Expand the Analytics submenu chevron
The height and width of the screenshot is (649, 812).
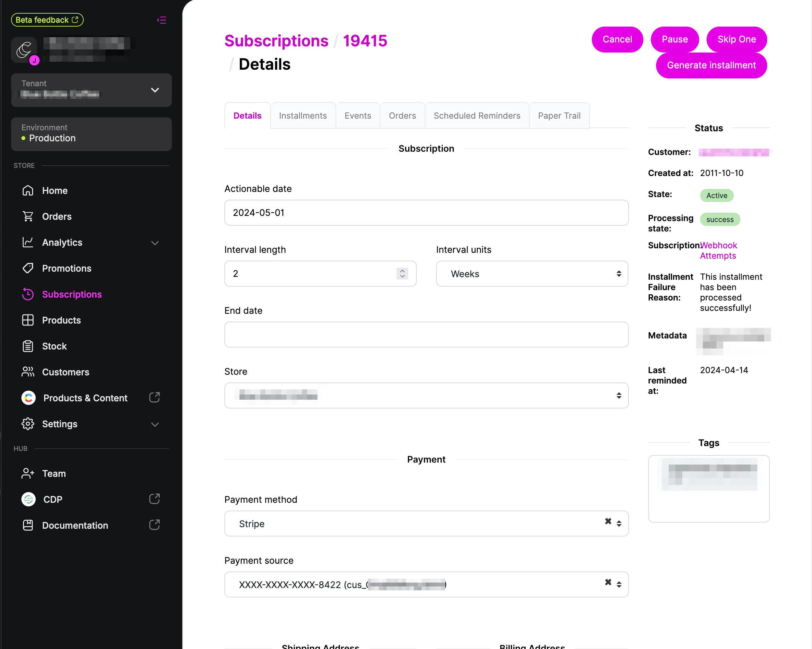coord(155,243)
